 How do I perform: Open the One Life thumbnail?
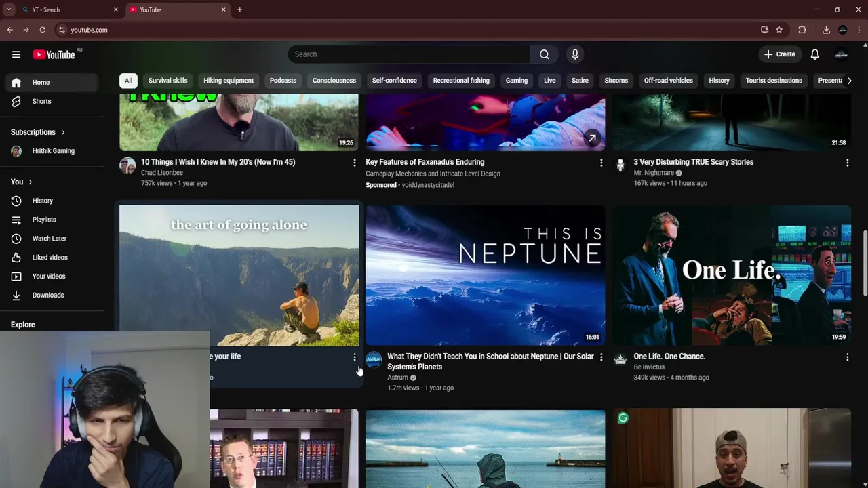732,276
